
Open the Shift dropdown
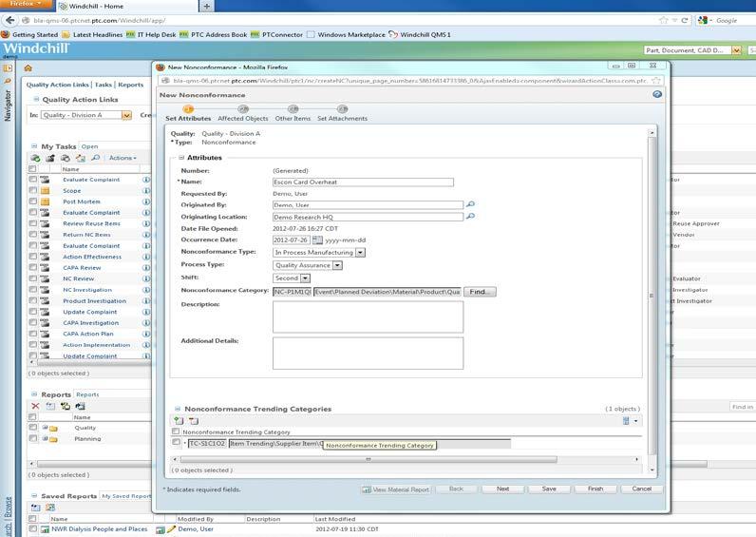pos(305,278)
